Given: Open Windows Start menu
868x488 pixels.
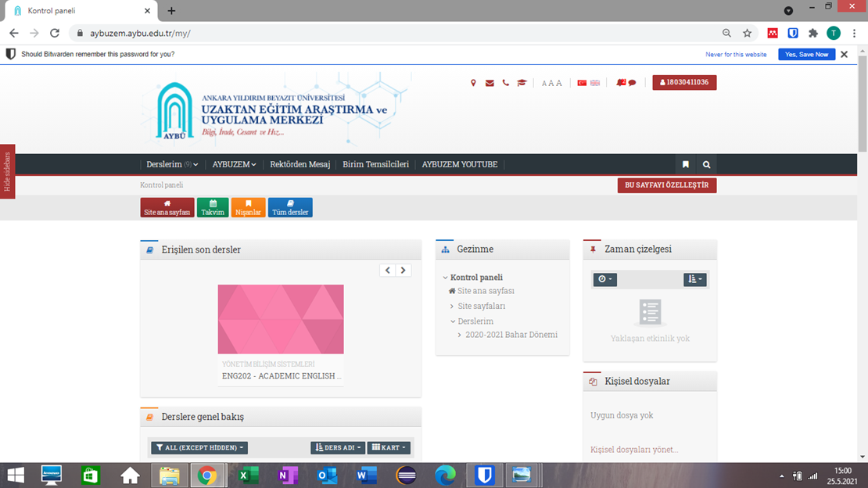Looking at the screenshot, I should click(x=16, y=475).
